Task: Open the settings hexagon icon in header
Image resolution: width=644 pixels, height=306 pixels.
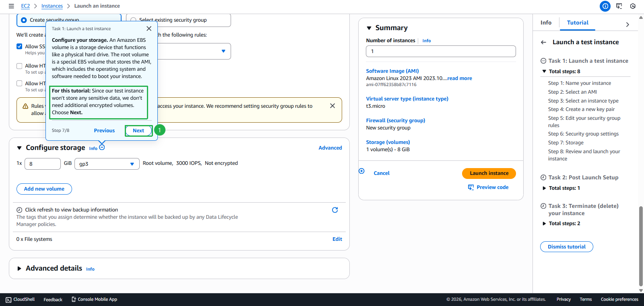Action: point(633,6)
